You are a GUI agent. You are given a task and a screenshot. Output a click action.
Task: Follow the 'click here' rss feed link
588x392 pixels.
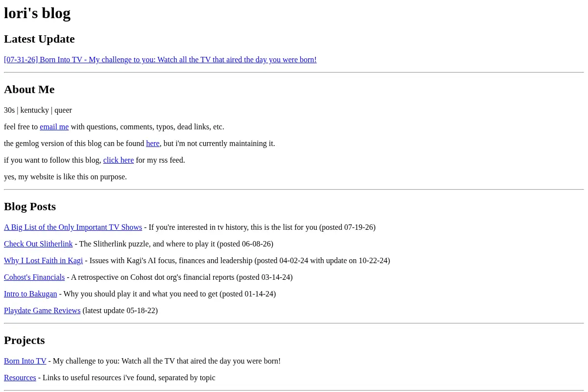[119, 160]
